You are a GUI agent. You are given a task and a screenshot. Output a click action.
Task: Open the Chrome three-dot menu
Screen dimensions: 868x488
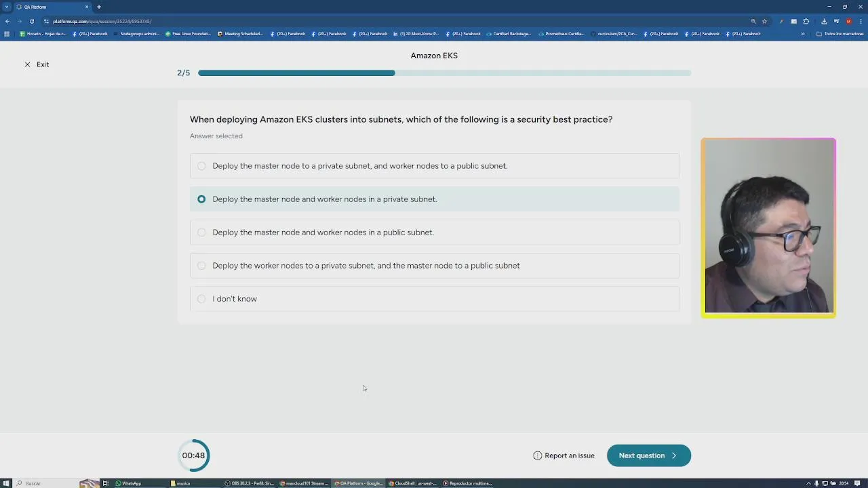860,21
